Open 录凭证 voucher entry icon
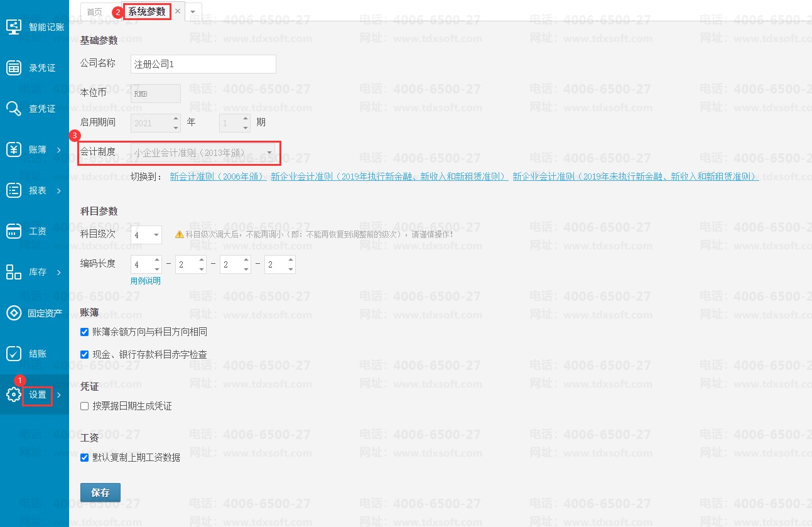 coord(14,68)
